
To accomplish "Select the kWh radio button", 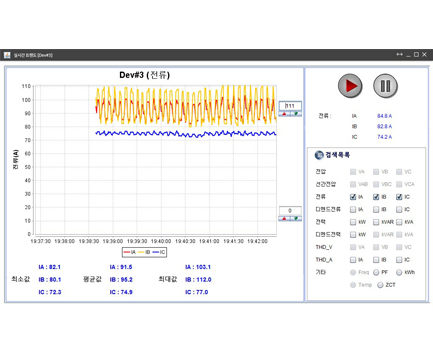I will click(399, 272).
